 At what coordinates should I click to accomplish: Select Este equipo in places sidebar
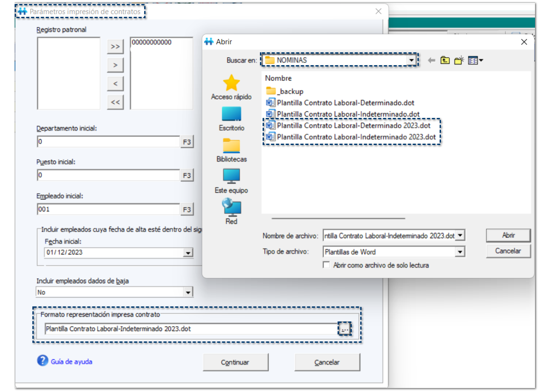click(x=231, y=181)
